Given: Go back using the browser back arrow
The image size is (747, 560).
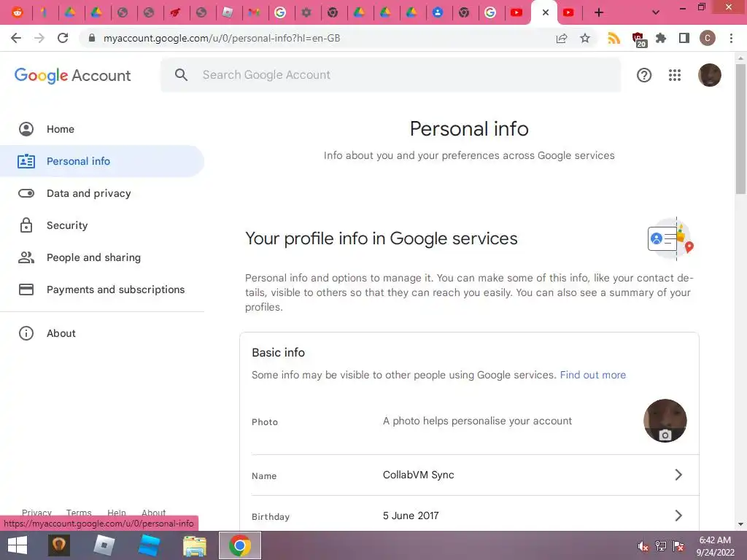Looking at the screenshot, I should [x=16, y=38].
